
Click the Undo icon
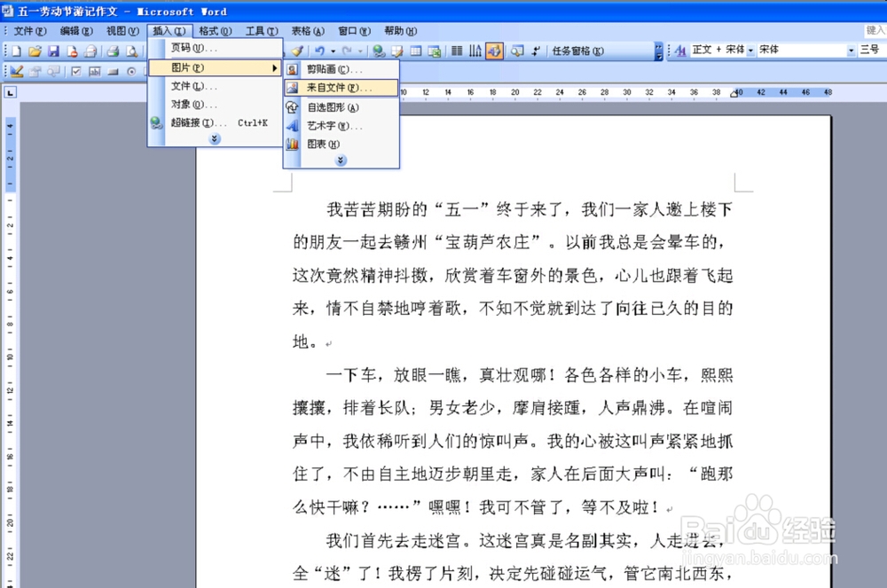[x=320, y=51]
